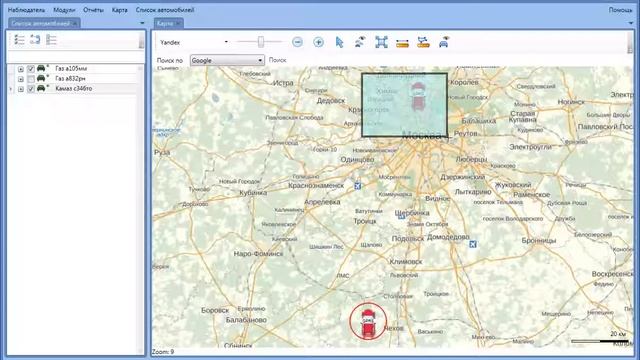Select the yellow ruler distance tool
This screenshot has width=640, height=360.
402,42
